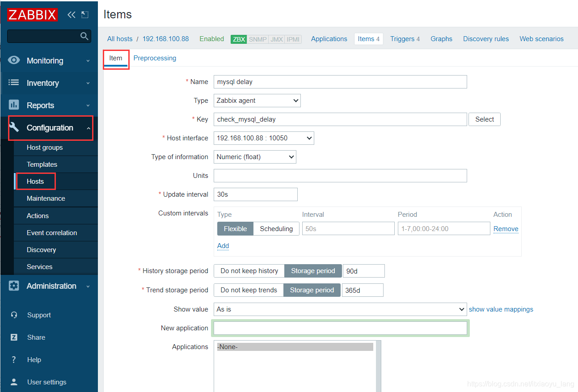Expand the Monitoring menu section

point(49,61)
